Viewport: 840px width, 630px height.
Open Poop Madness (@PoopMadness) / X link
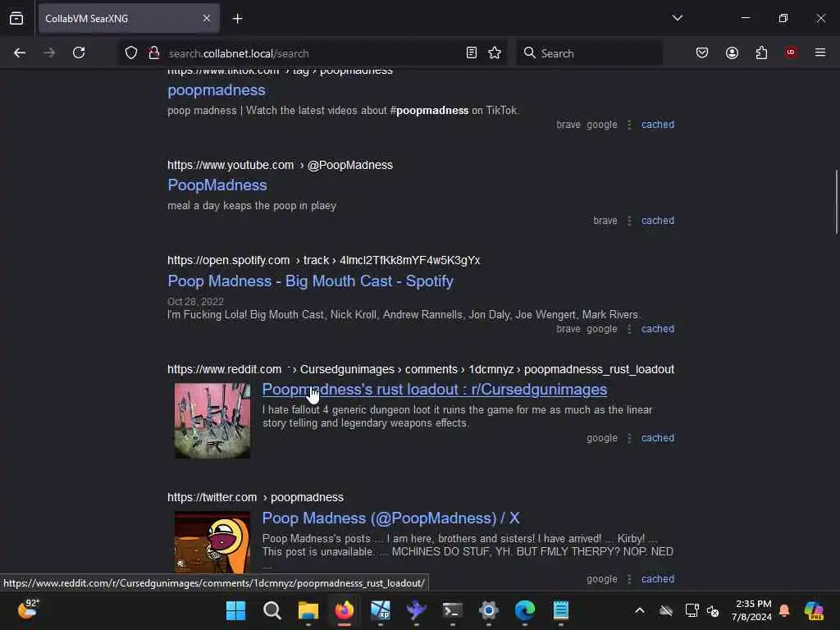pyautogui.click(x=391, y=518)
